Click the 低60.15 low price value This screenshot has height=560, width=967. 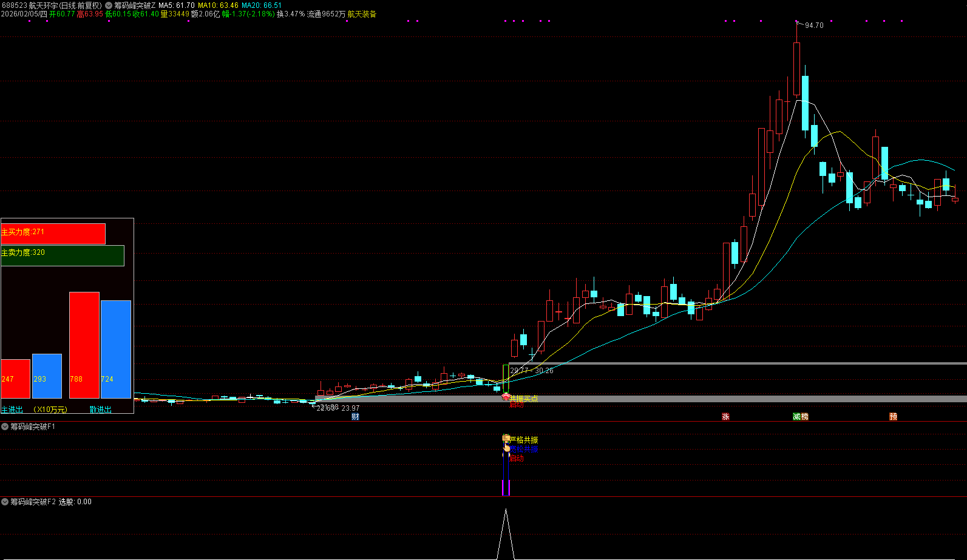pyautogui.click(x=118, y=14)
